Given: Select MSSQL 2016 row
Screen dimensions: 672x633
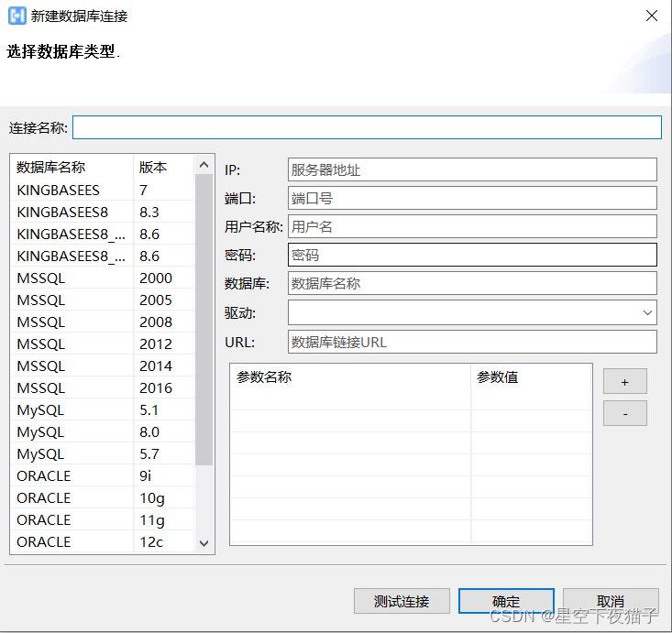Looking at the screenshot, I should click(x=103, y=388).
